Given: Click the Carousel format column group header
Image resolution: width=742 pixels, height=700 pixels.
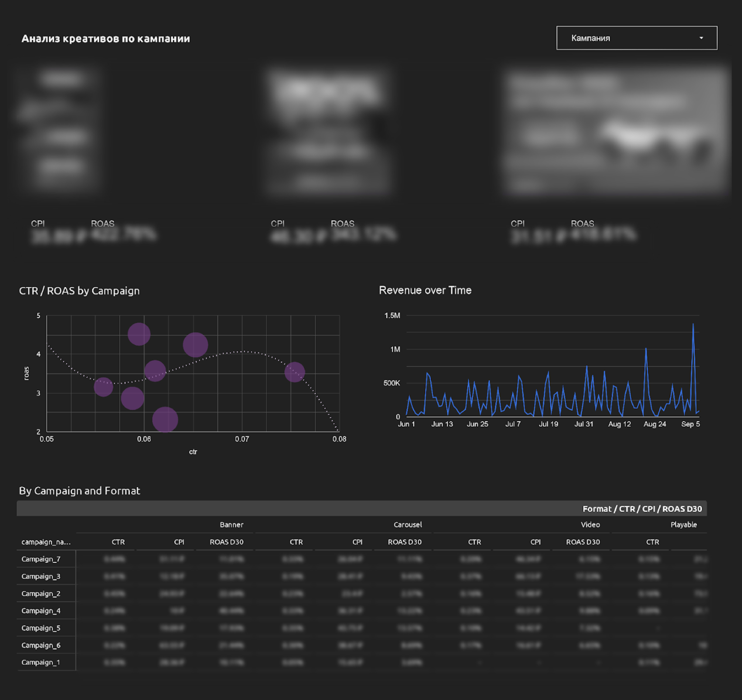Looking at the screenshot, I should pyautogui.click(x=408, y=525).
